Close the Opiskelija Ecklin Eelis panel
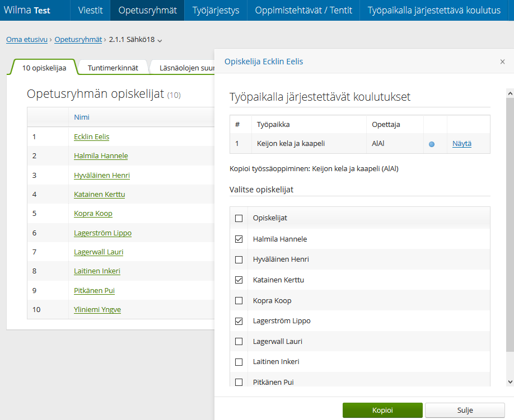 click(x=502, y=62)
